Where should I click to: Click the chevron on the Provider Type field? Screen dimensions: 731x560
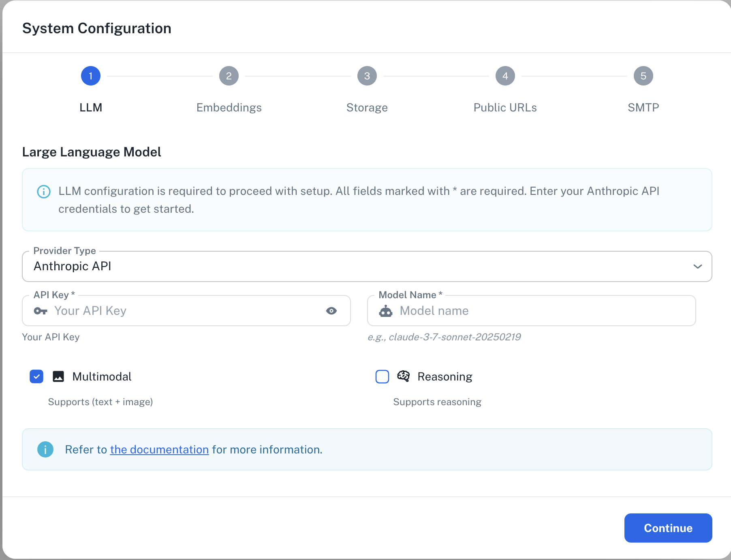pos(698,266)
